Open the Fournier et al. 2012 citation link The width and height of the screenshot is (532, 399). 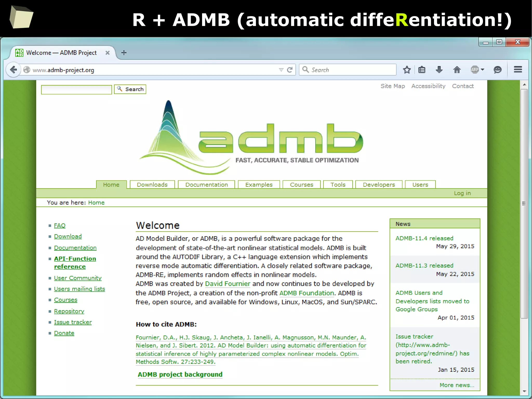tap(251, 349)
